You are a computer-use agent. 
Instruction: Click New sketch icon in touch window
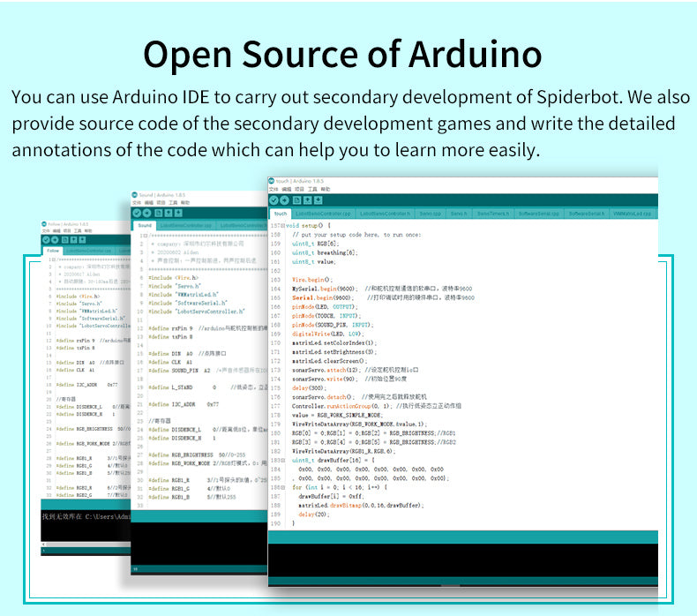pyautogui.click(x=297, y=201)
